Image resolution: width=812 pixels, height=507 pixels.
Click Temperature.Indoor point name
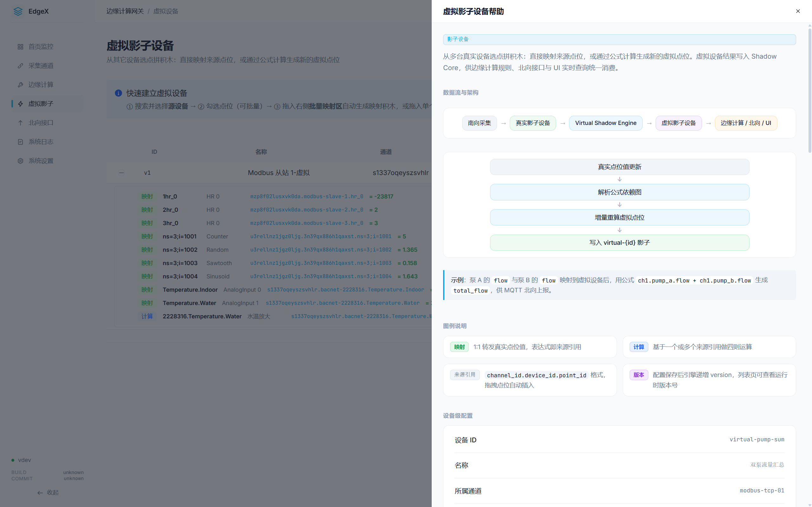[190, 290]
